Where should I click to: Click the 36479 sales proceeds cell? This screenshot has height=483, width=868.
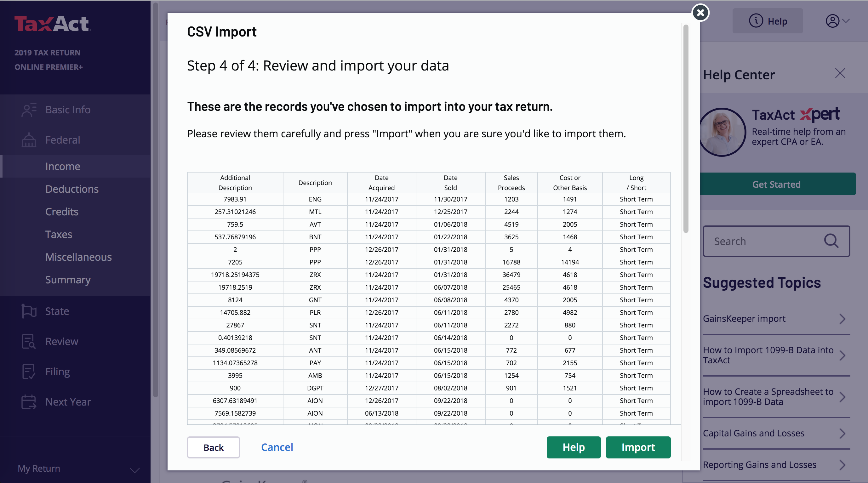[x=511, y=275]
